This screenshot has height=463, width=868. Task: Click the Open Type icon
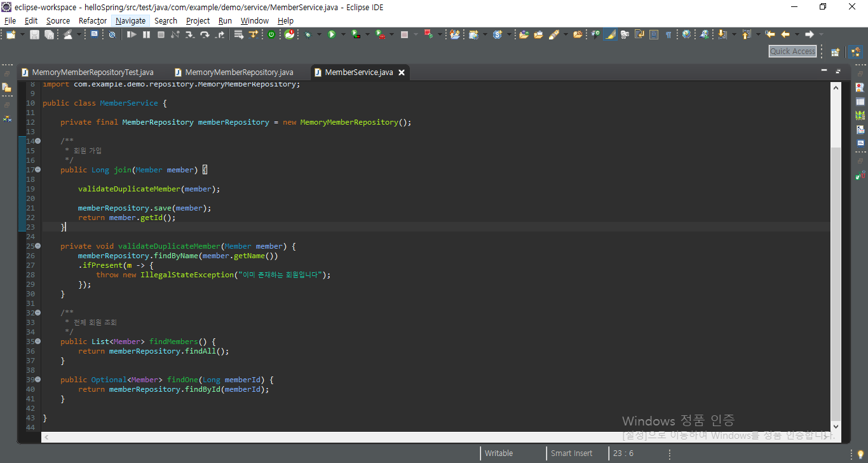(x=524, y=34)
